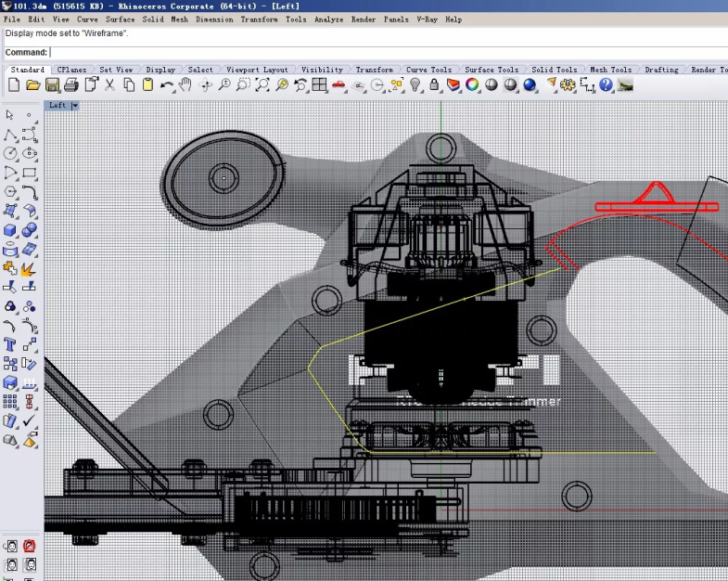Click the Help question mark icon
Screen dimensions: 728x581
coord(607,84)
